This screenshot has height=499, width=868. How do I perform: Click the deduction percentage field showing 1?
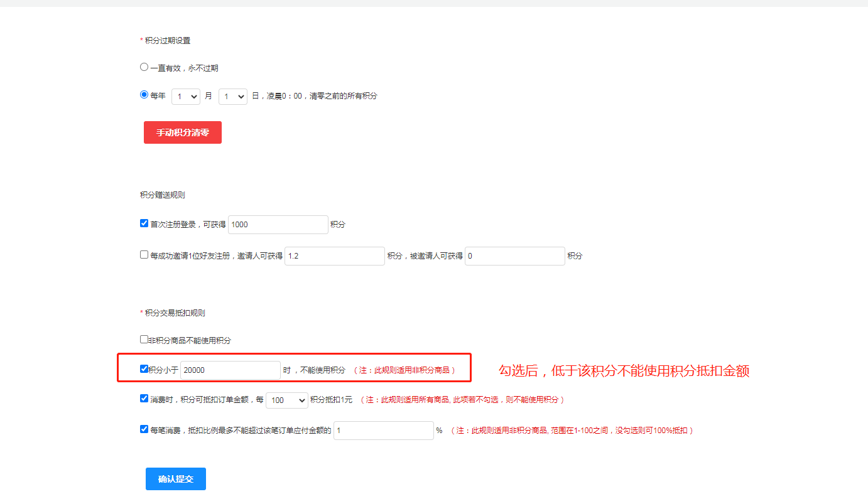point(382,430)
